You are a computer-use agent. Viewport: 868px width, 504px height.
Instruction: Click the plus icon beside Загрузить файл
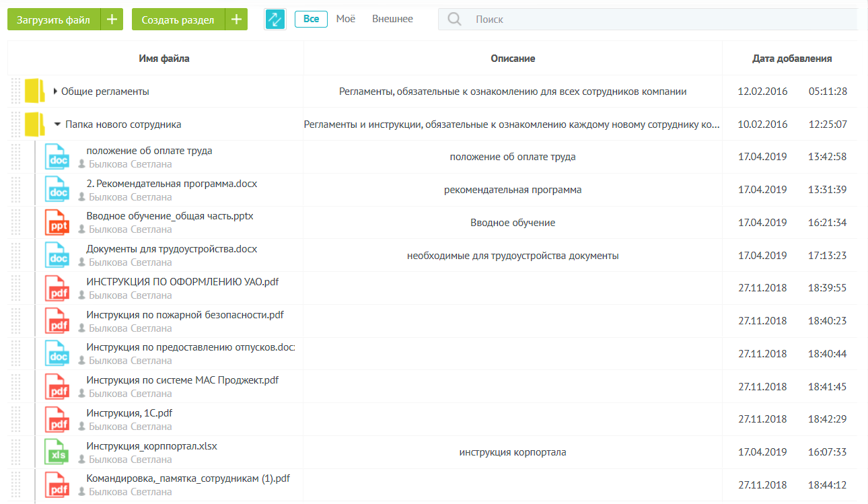click(x=112, y=19)
